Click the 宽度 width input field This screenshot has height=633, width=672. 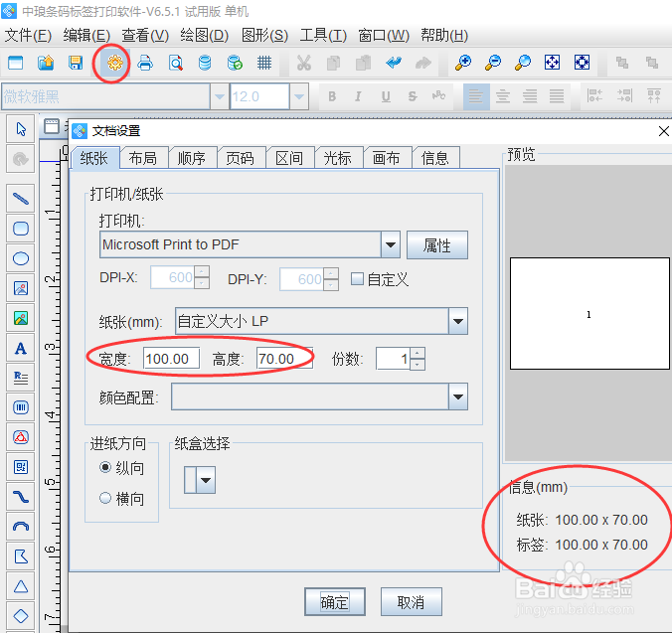pyautogui.click(x=171, y=359)
